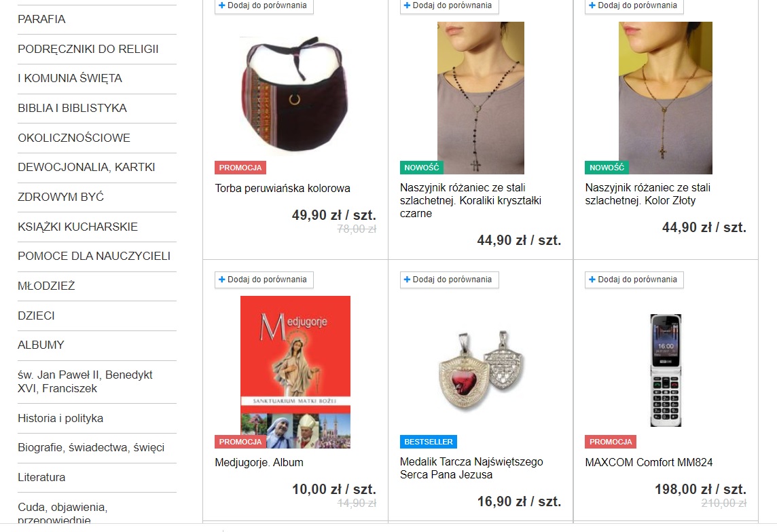Select BIBLIA I BIBLISTYKA category
Viewport: 777px width, 532px height.
[73, 108]
